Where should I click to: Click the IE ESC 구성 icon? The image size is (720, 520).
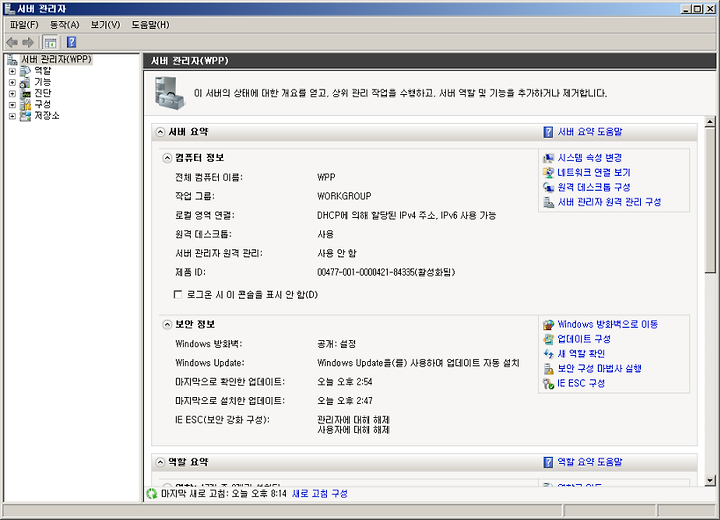[x=548, y=384]
